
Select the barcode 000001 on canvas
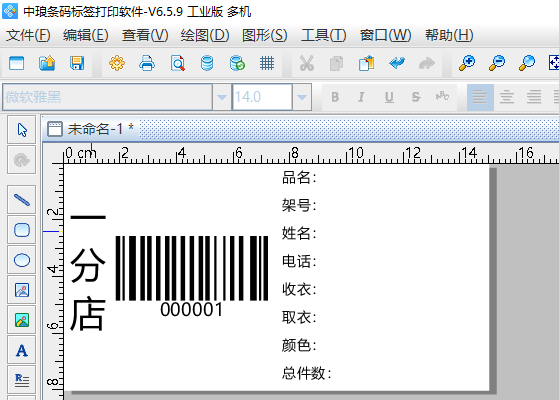click(x=192, y=276)
